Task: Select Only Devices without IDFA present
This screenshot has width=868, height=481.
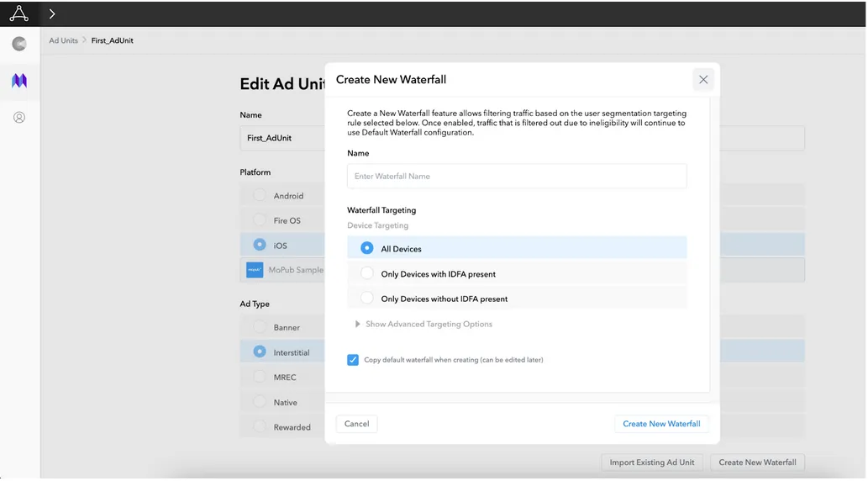Action: coord(366,299)
